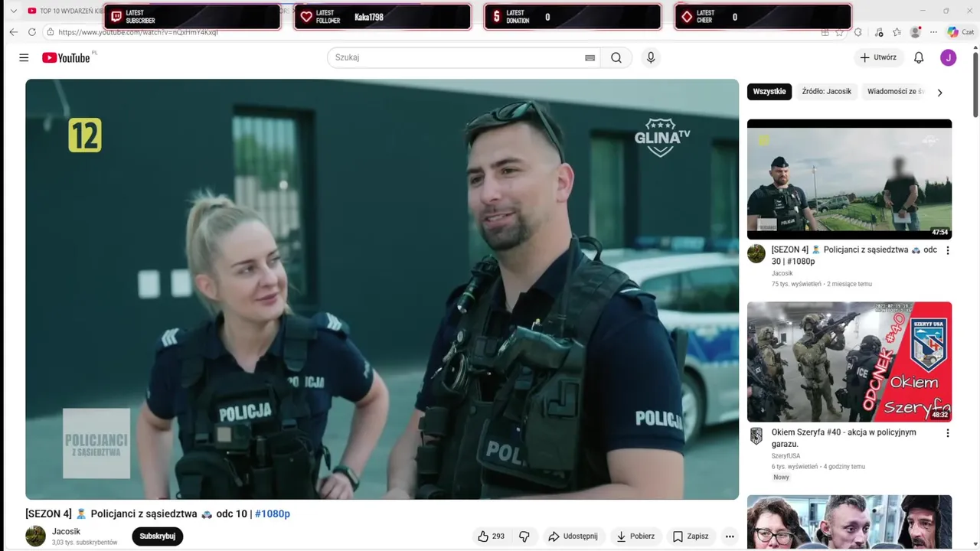Image resolution: width=980 pixels, height=551 pixels.
Task: Click the main video player area
Action: 382,289
